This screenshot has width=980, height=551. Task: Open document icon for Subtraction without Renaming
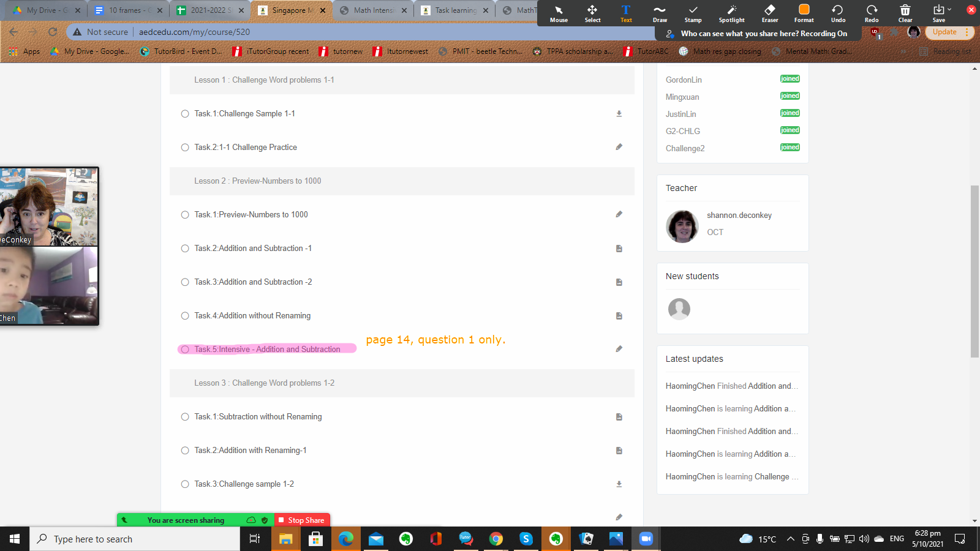pos(619,417)
